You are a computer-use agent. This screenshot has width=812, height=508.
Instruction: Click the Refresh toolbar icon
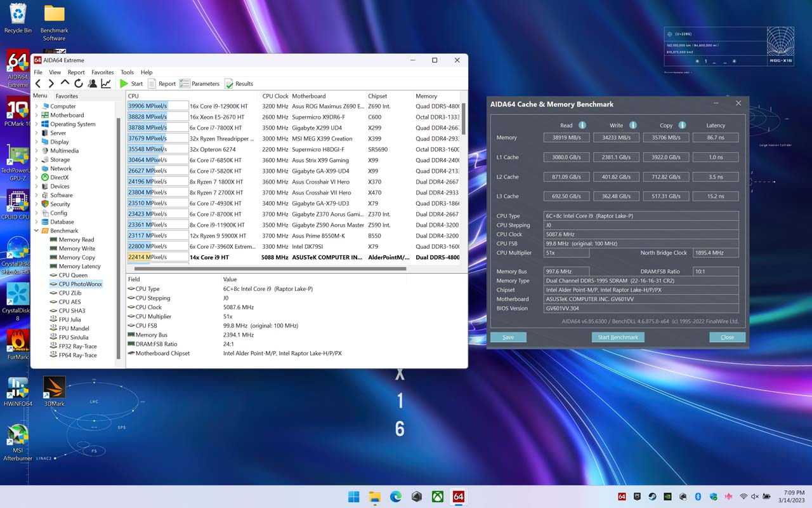(x=79, y=84)
